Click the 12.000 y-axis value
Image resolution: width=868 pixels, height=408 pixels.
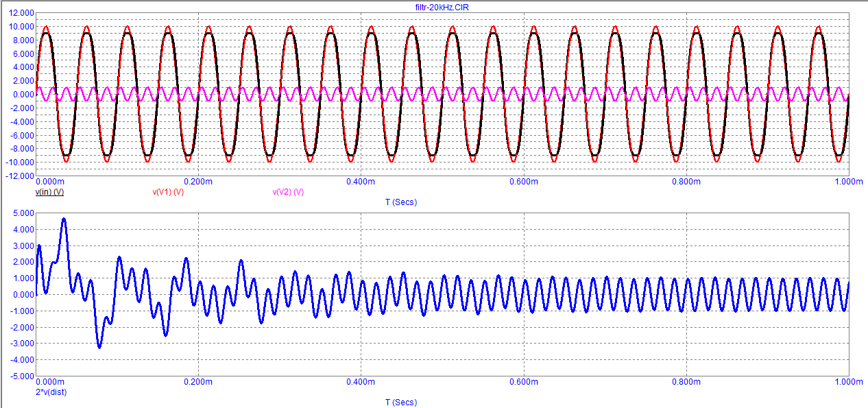tap(21, 13)
